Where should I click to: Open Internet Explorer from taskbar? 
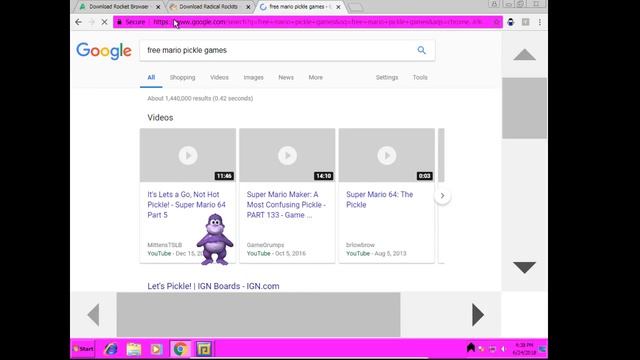(111, 349)
